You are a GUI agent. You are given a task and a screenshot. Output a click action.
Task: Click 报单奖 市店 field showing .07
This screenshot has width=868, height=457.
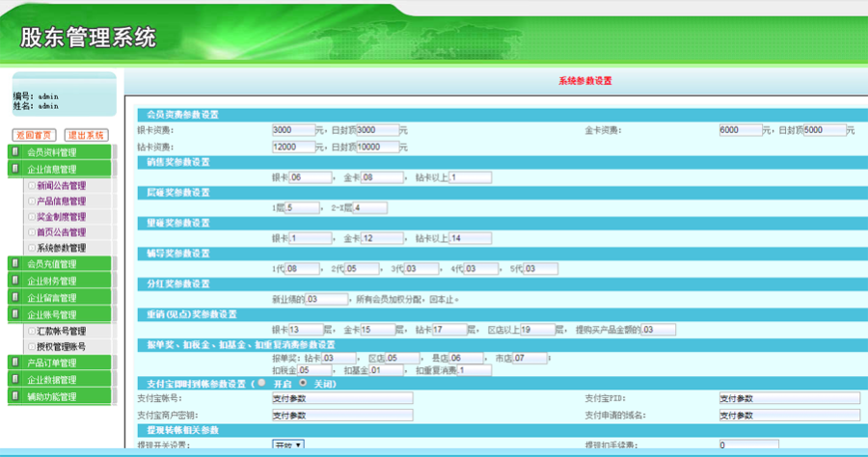coord(529,359)
